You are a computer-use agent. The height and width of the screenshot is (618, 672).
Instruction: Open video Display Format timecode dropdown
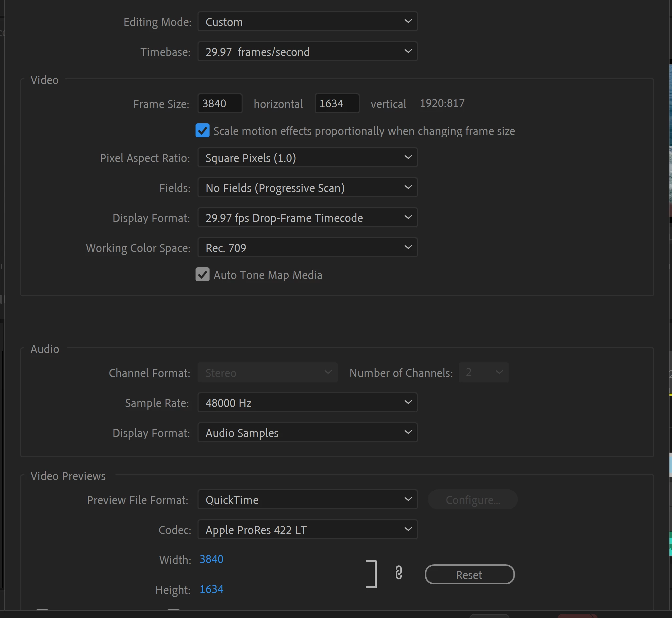(307, 218)
